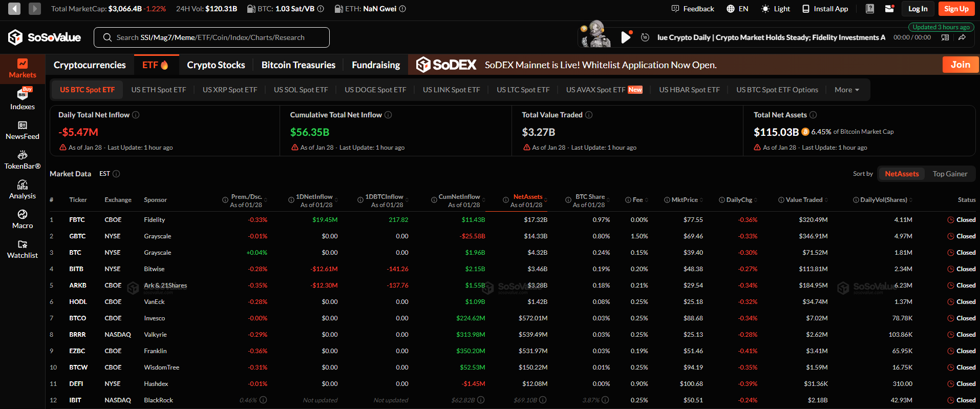Viewport: 980px width, 409px height.
Task: Click the share arrow in the audio player
Action: click(962, 37)
